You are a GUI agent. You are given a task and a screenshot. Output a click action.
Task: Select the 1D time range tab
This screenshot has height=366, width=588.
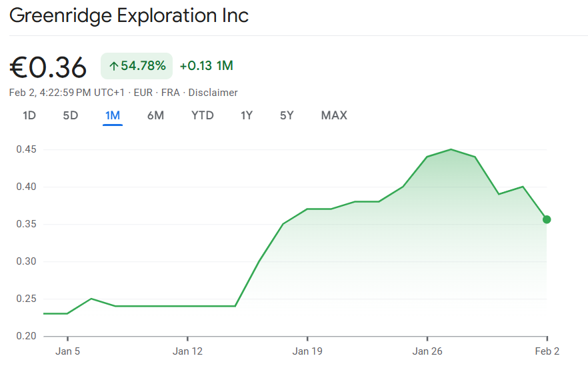(x=29, y=115)
